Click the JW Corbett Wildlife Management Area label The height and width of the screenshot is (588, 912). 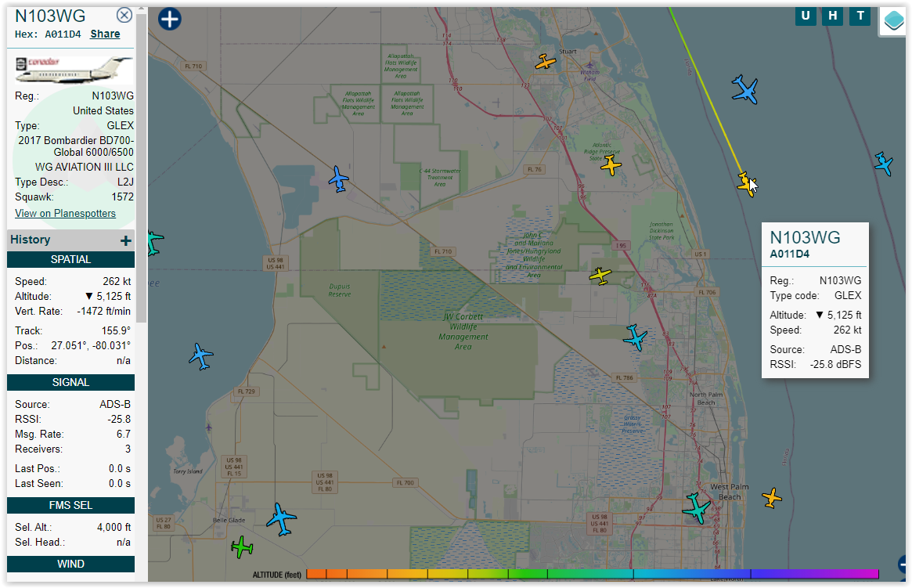[x=463, y=331]
